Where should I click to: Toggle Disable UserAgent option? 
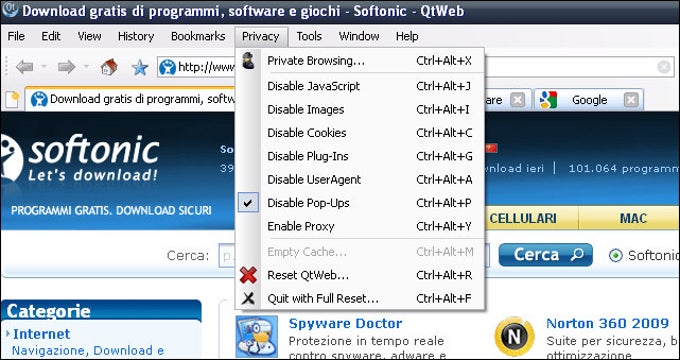pos(360,180)
